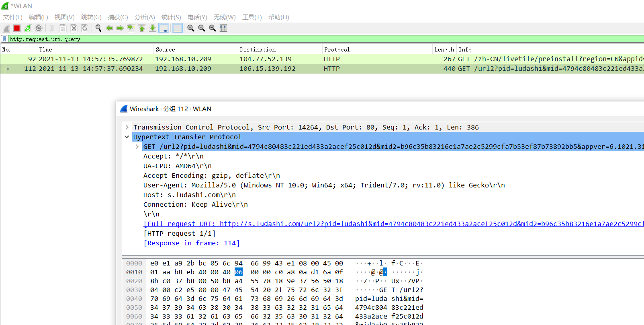
Task: Select packet 92 to 104.77.52.139
Action: (x=322, y=59)
